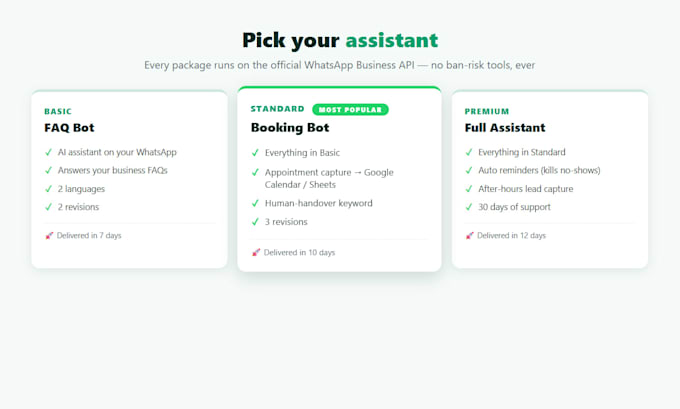Click the MOST POPULAR badge
The height and width of the screenshot is (409, 680).
click(x=350, y=110)
